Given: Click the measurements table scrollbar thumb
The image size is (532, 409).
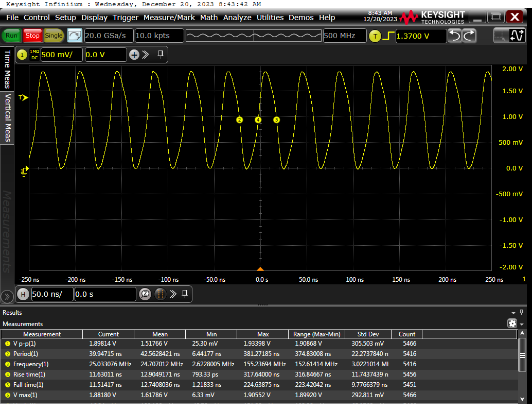Looking at the screenshot, I should [x=522, y=355].
